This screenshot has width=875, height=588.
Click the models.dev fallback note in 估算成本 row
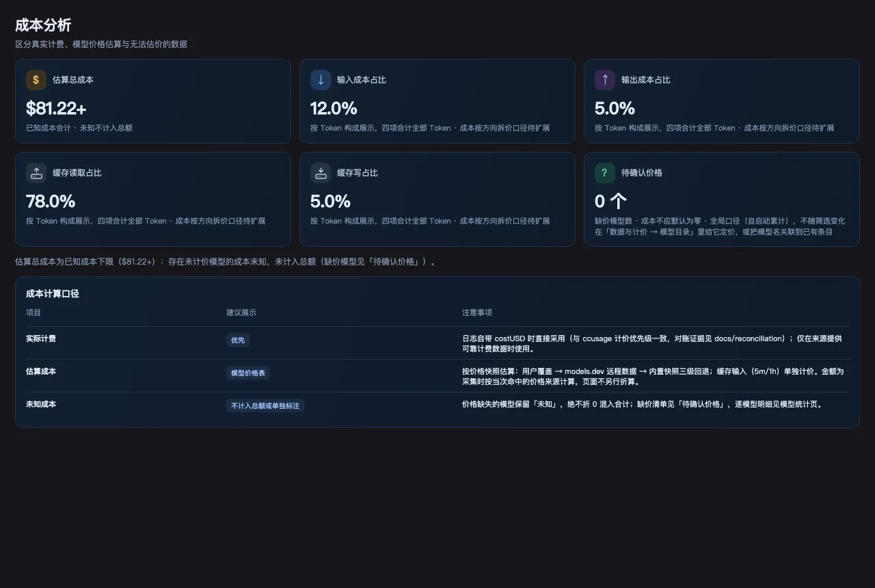(x=653, y=377)
